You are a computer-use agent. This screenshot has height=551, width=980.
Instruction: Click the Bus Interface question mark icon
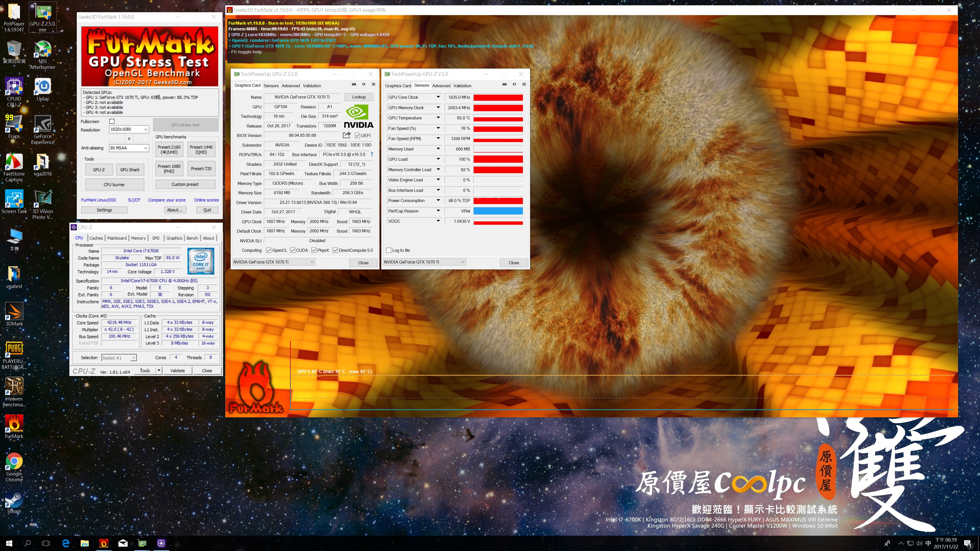click(x=372, y=154)
